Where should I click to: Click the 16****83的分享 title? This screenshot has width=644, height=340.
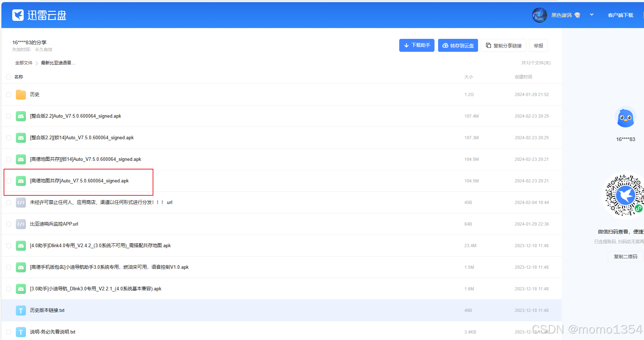tap(30, 42)
